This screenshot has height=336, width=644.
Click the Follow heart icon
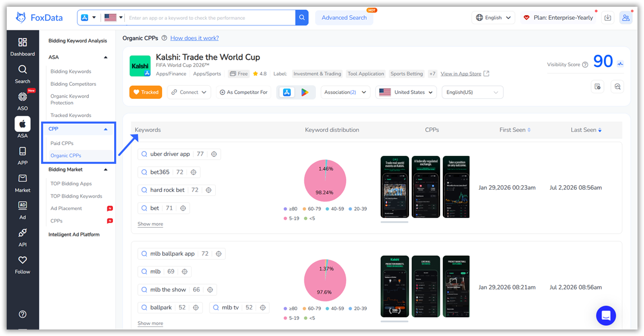coord(23,260)
